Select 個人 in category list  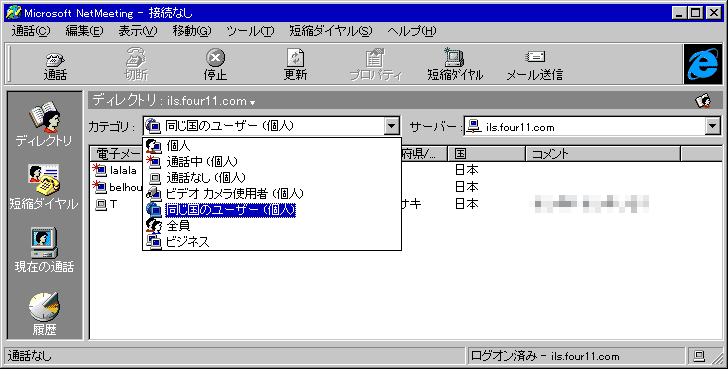click(272, 146)
